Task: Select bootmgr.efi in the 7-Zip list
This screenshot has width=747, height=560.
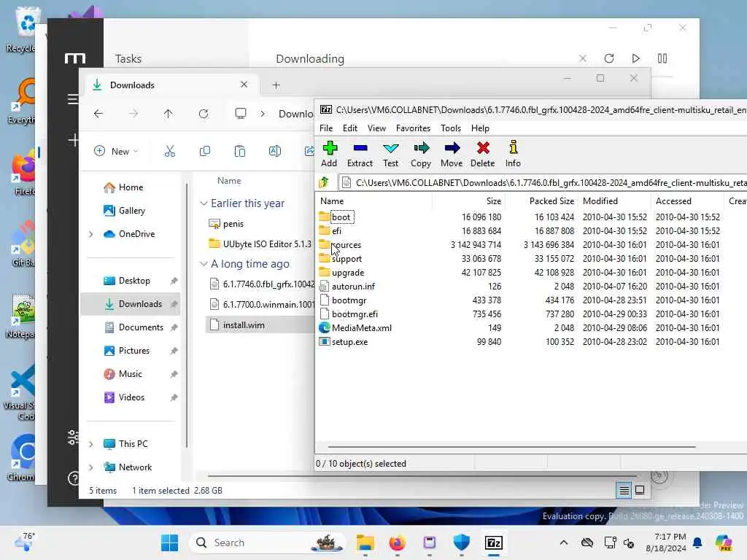Action: pyautogui.click(x=355, y=314)
